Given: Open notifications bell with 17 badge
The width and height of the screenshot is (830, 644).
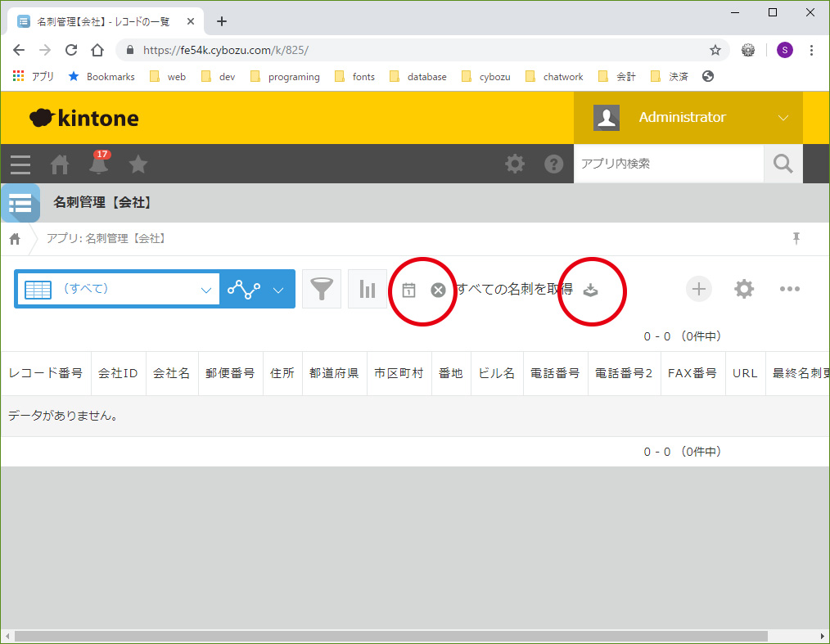Looking at the screenshot, I should (x=99, y=164).
